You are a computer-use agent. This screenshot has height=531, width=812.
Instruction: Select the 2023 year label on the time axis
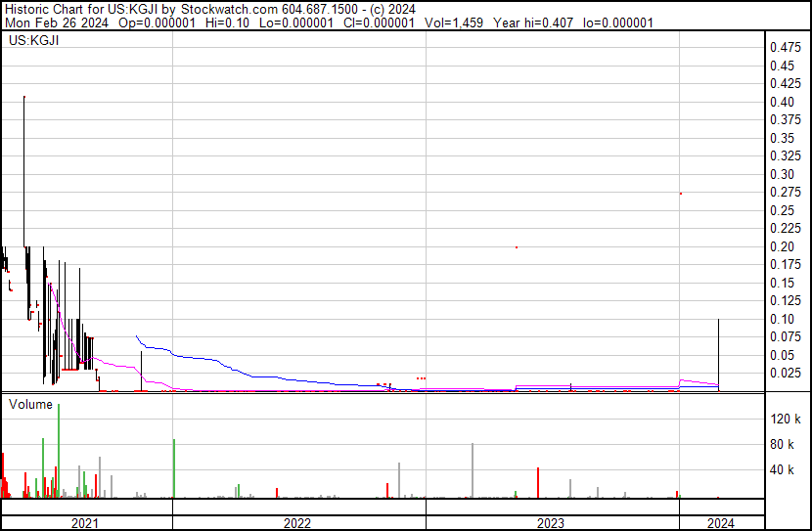pos(552,523)
